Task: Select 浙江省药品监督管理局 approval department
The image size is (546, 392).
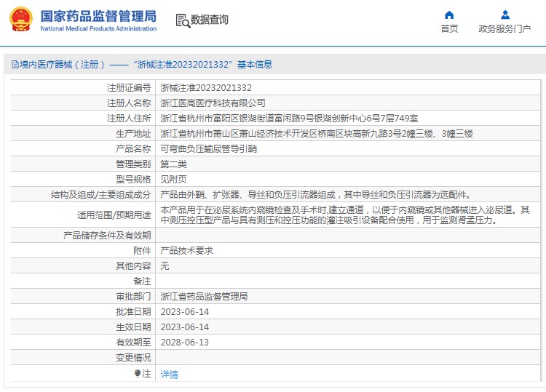Action: (204, 296)
